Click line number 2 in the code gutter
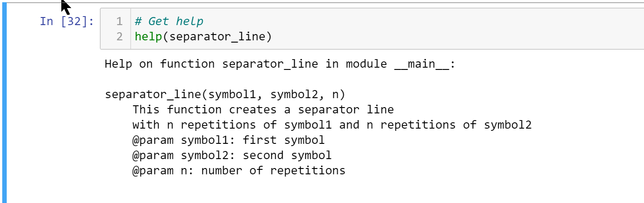The image size is (644, 203). 119,36
